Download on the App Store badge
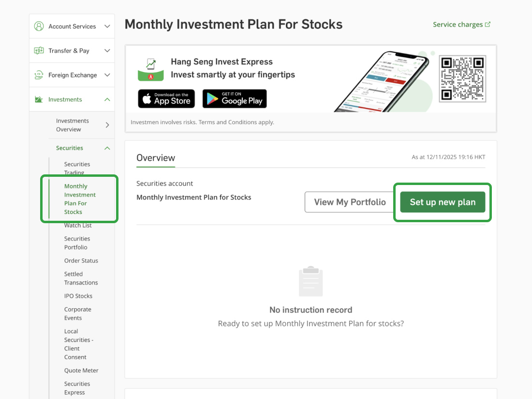Viewport: 532px width, 399px height. click(x=166, y=99)
